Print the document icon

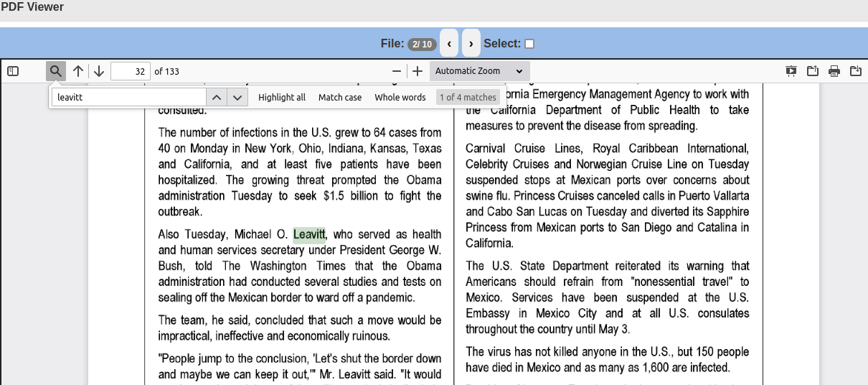(x=834, y=71)
